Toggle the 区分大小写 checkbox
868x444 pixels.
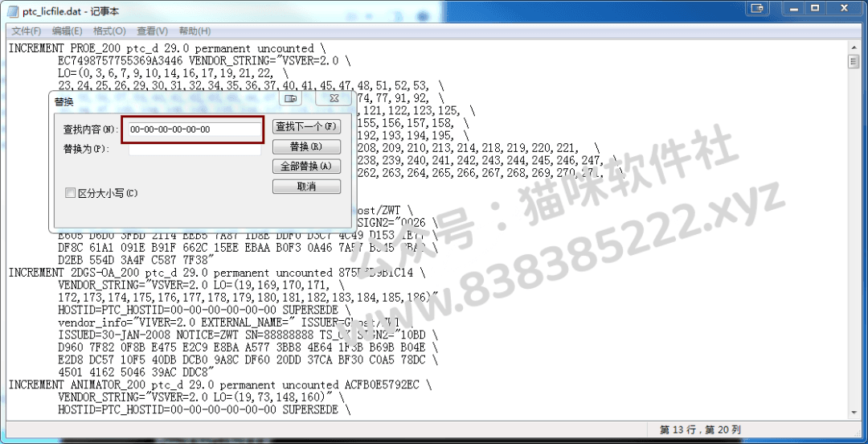click(70, 193)
